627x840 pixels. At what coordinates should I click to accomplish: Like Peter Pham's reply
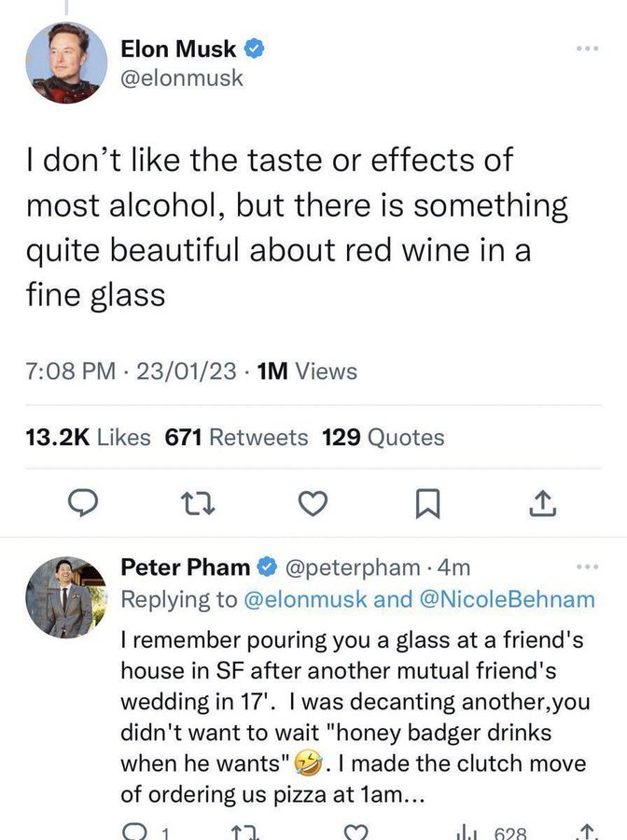click(356, 832)
